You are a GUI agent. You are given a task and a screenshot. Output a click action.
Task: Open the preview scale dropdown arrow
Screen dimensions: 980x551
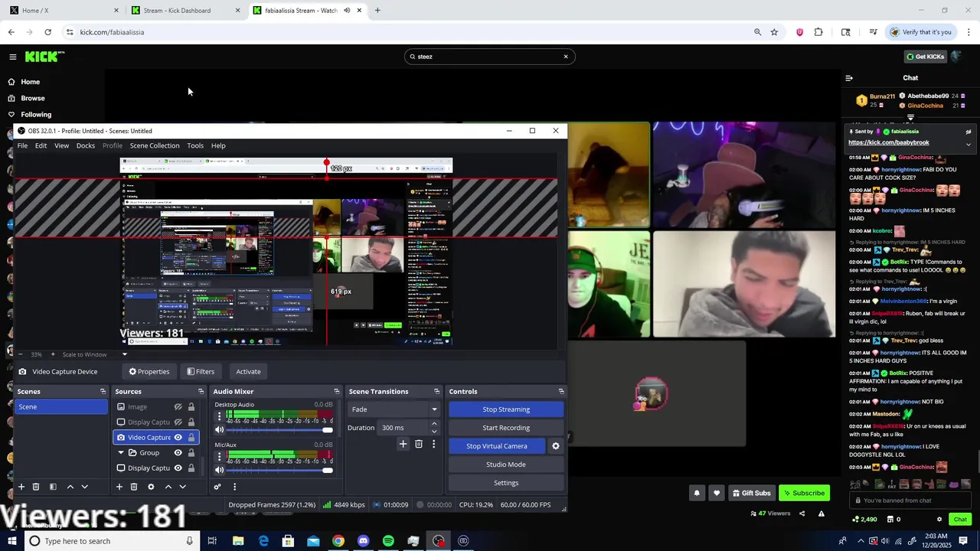coord(124,354)
